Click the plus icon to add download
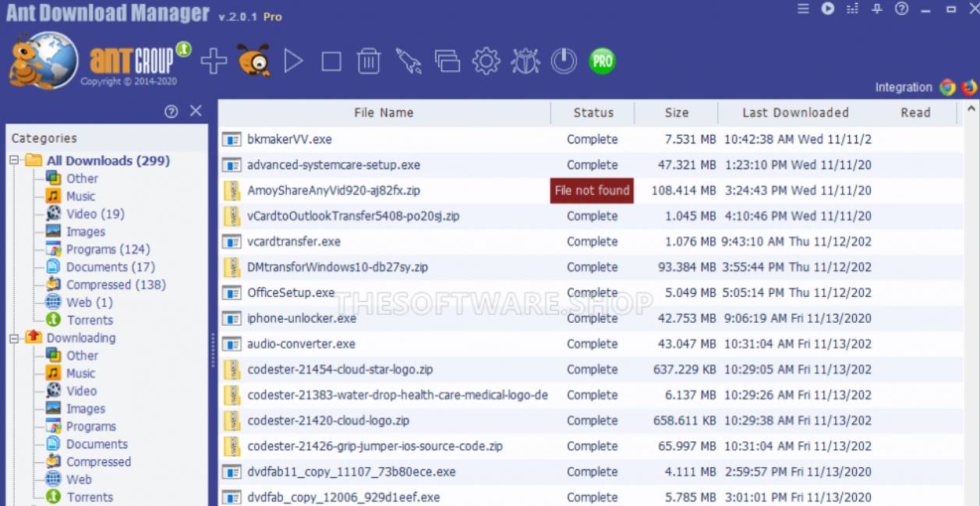980x506 pixels. click(x=214, y=61)
